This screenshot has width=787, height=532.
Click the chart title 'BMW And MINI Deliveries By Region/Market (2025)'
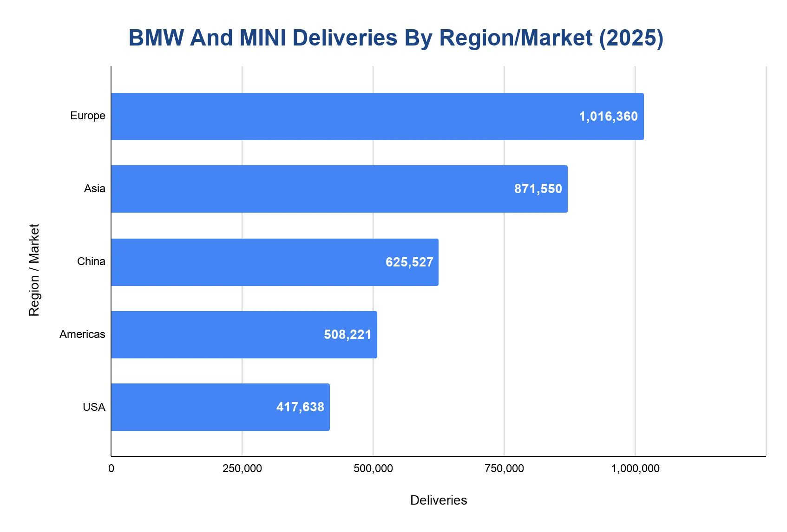pos(396,38)
